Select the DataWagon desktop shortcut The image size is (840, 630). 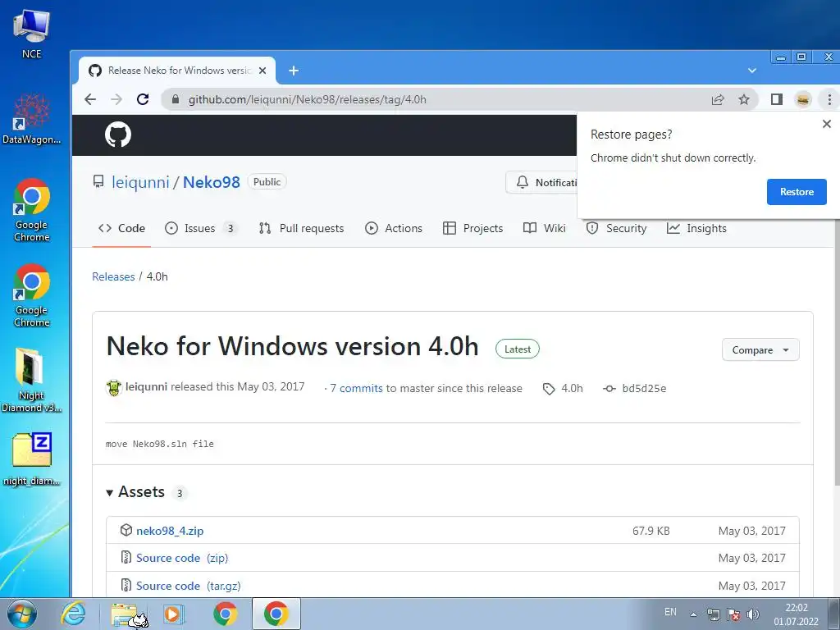(x=32, y=119)
